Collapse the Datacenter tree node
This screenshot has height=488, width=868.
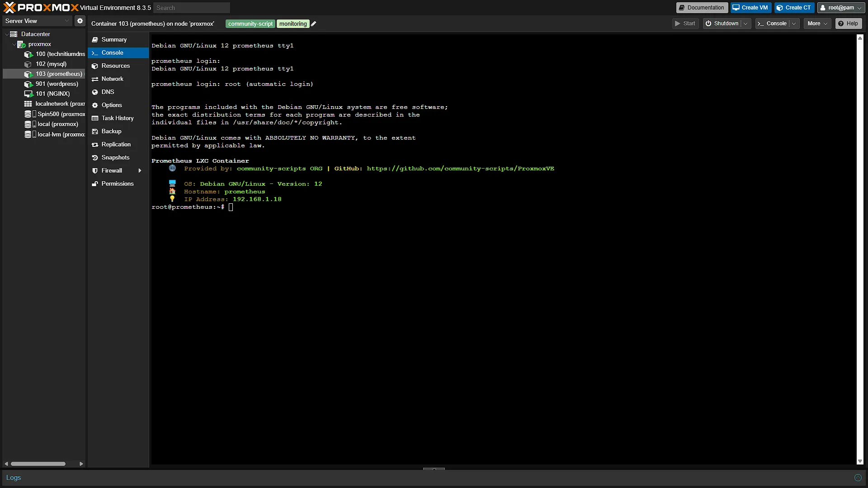pyautogui.click(x=7, y=34)
